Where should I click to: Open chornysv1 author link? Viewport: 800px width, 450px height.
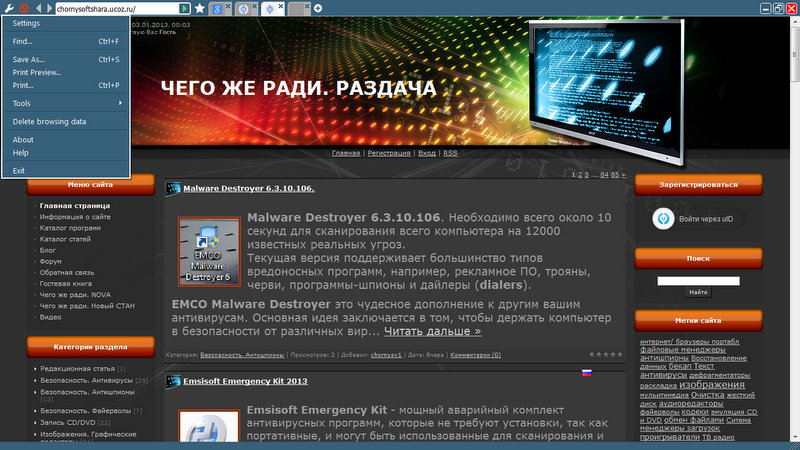386,355
